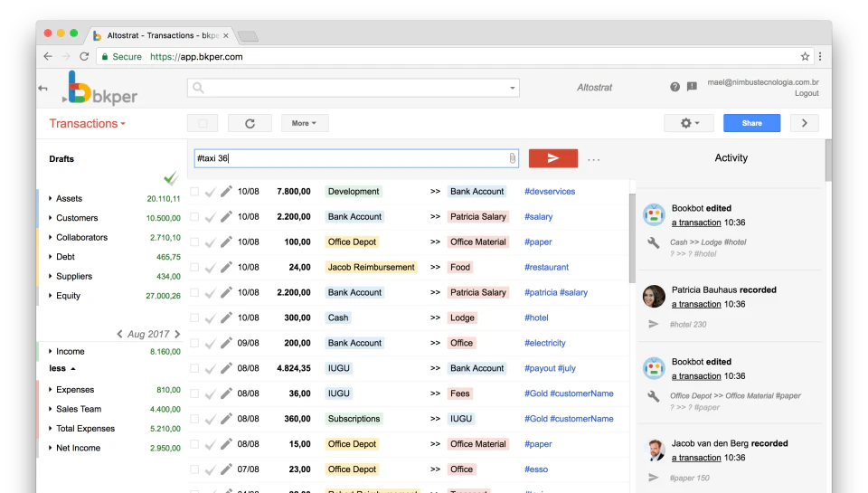Image resolution: width=868 pixels, height=493 pixels.
Task: Tick the checkbox for the 100,00 Office Depot row
Action: (x=194, y=242)
